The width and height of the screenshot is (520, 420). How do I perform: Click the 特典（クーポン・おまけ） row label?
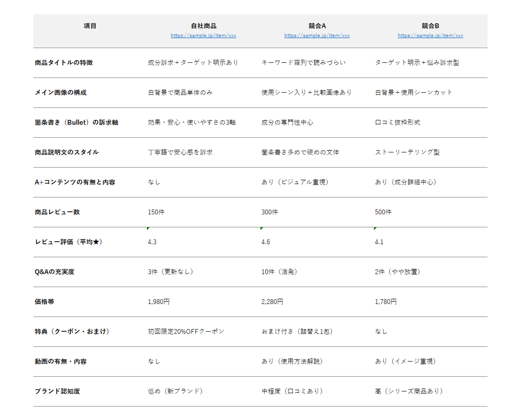click(73, 332)
